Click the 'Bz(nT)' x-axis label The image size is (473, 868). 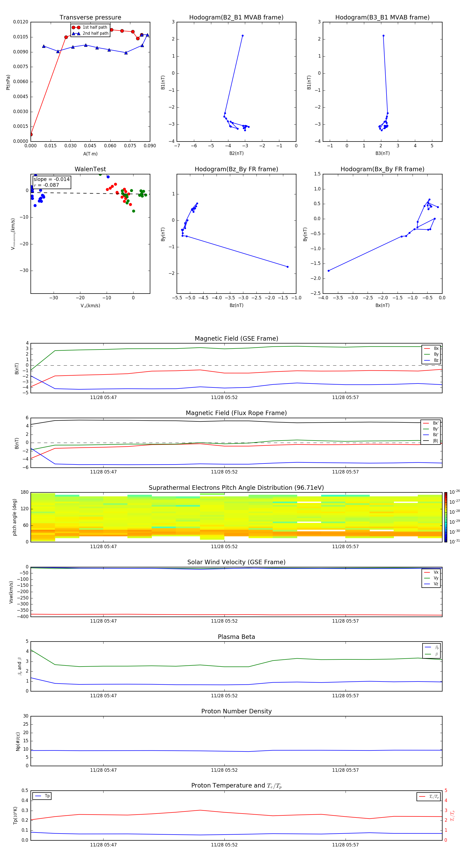click(x=236, y=305)
